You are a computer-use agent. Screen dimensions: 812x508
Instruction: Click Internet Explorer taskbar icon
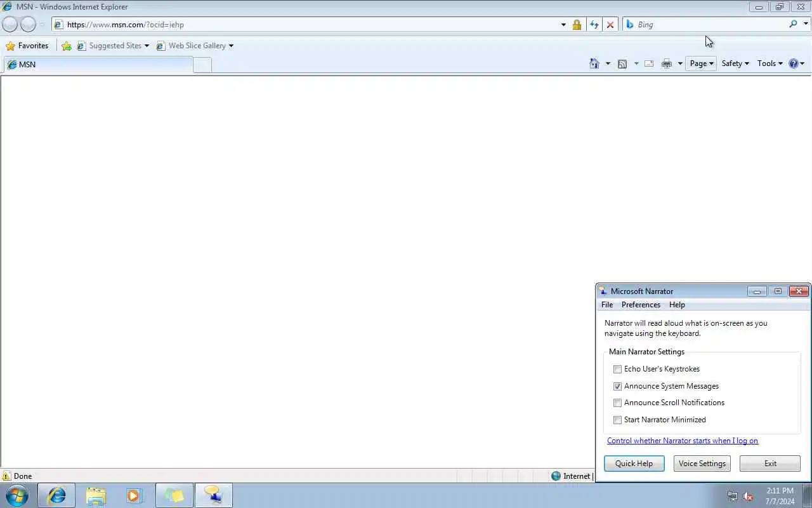click(x=56, y=495)
